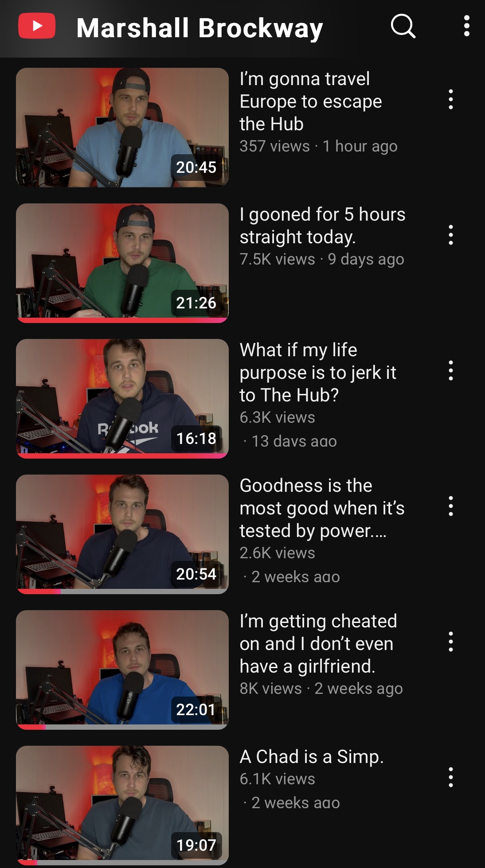Click 'Goodness is the most good' video title
Viewport: 485px width, 868px height.
pyautogui.click(x=322, y=508)
